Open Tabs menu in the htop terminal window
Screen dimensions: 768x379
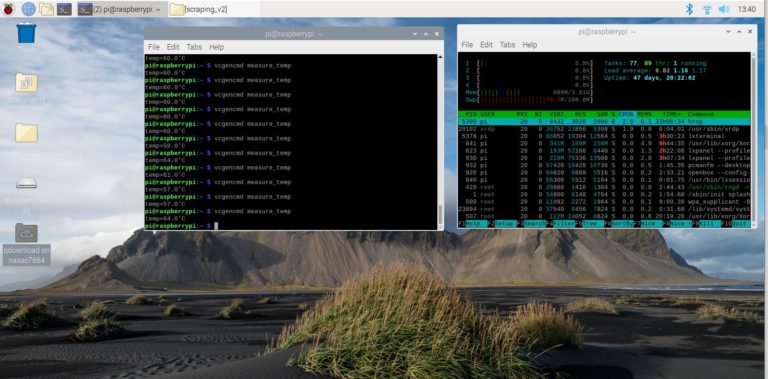[x=507, y=45]
